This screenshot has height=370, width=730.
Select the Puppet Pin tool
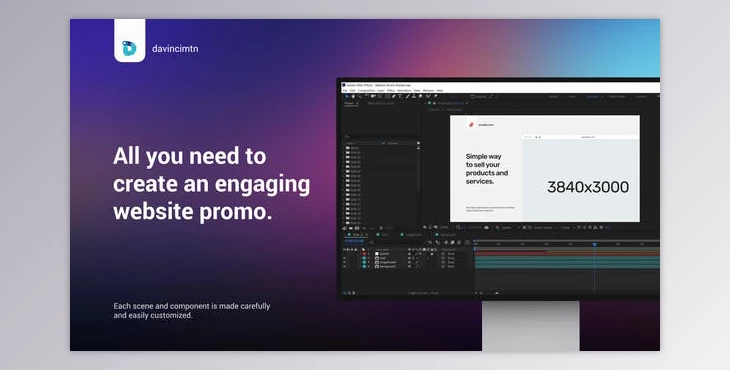pos(435,96)
